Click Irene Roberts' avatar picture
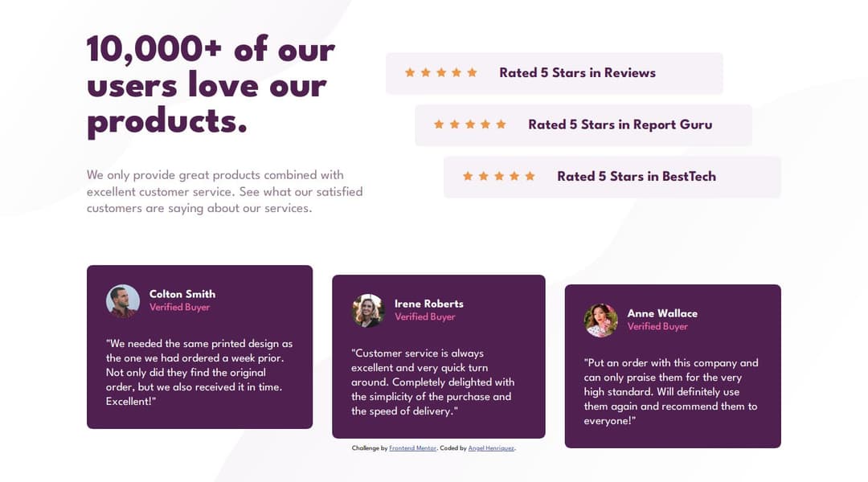The width and height of the screenshot is (868, 482). 368,311
